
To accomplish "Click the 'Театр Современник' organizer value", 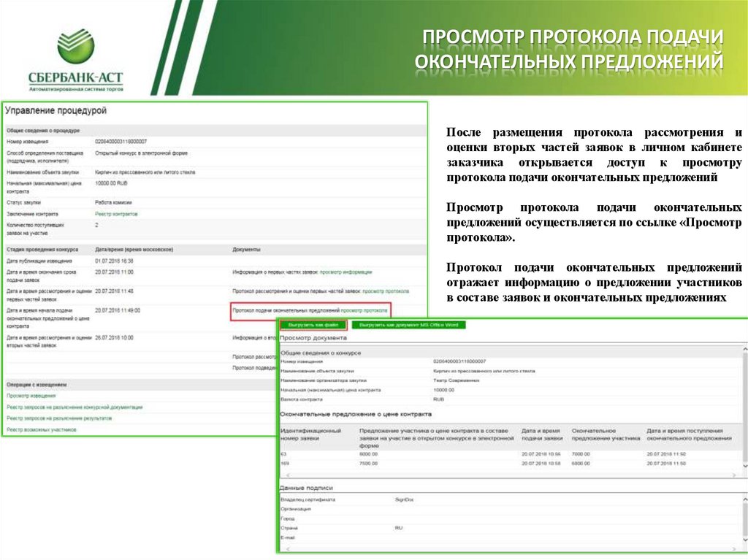I will tap(457, 380).
